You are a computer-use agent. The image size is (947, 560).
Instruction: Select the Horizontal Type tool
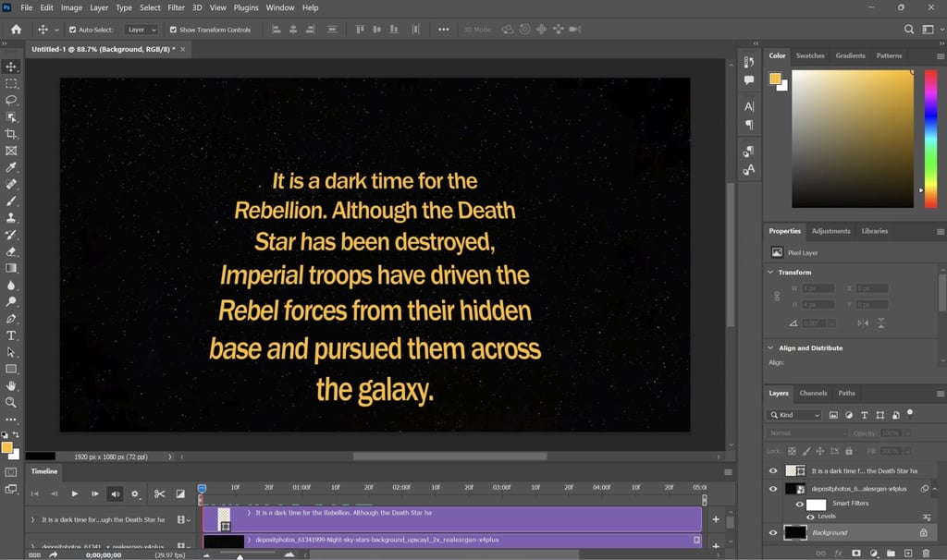[x=11, y=335]
